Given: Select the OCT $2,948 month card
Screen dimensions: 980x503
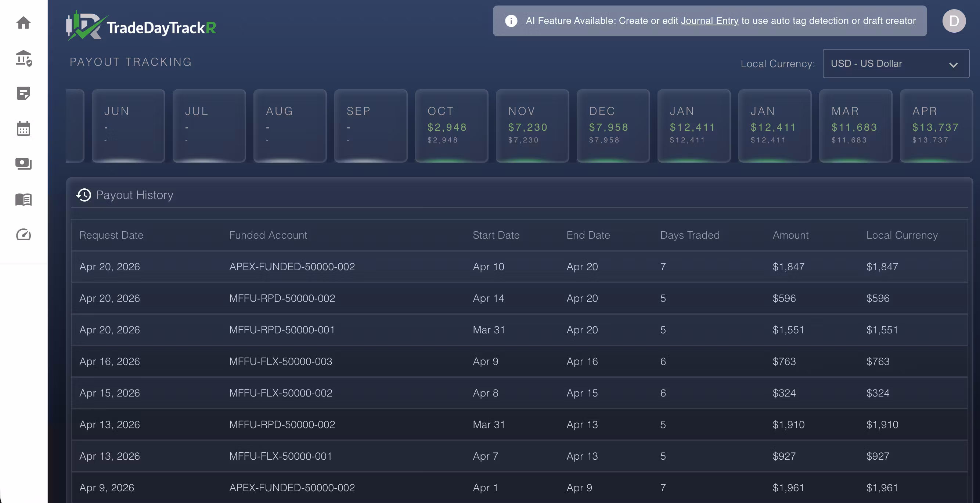Looking at the screenshot, I should 451,126.
